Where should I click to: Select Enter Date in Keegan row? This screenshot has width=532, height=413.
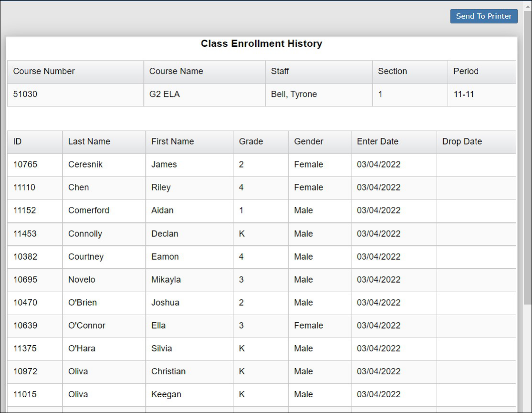[x=379, y=395]
